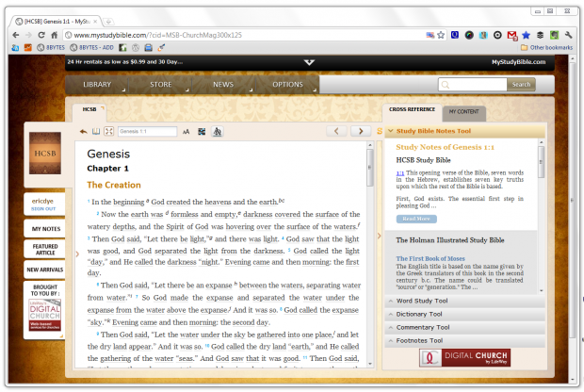
Task: Collapse the Study Bible Notes Tool section
Action: [464, 131]
